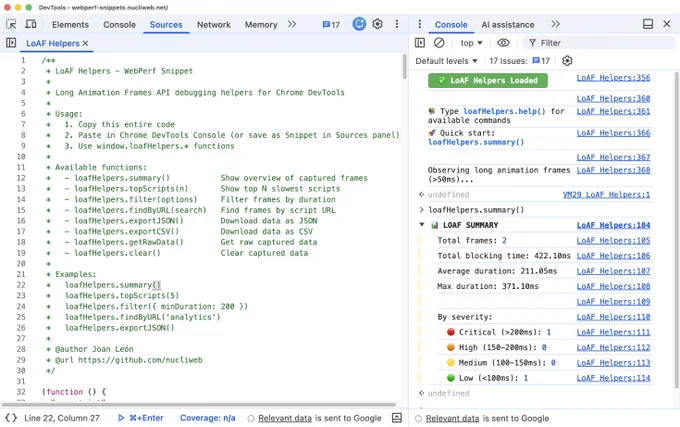
Task: Open source link LoAF Helpers:356
Action: [613, 78]
